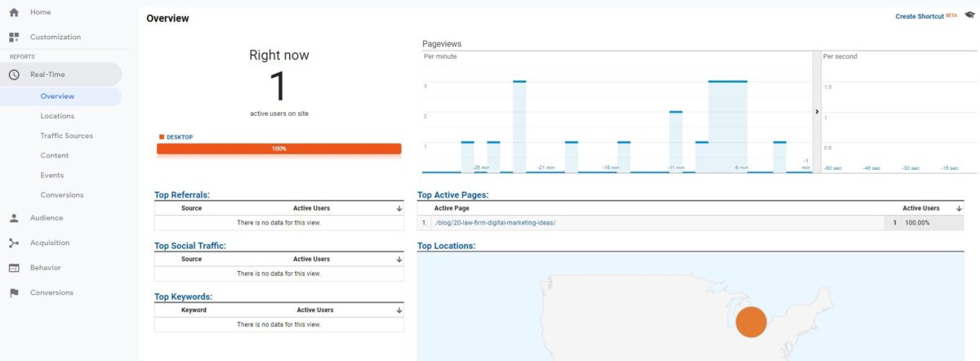Sort Top Keywords by Active Users arrow

point(399,310)
